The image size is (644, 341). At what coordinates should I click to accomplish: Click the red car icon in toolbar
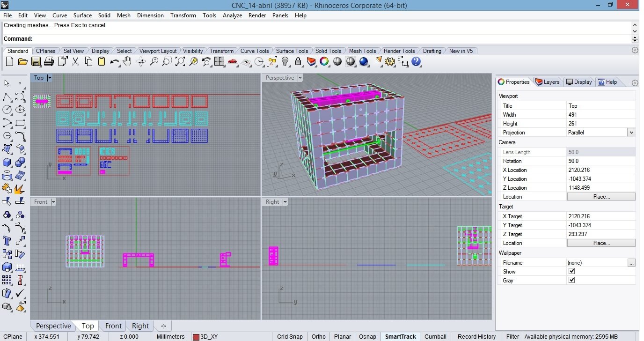coord(233,61)
